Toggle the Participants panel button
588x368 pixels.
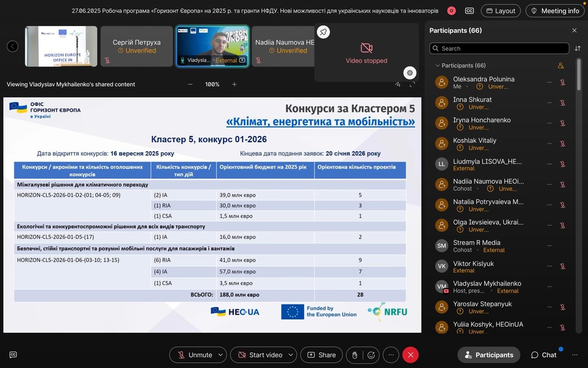coord(489,355)
